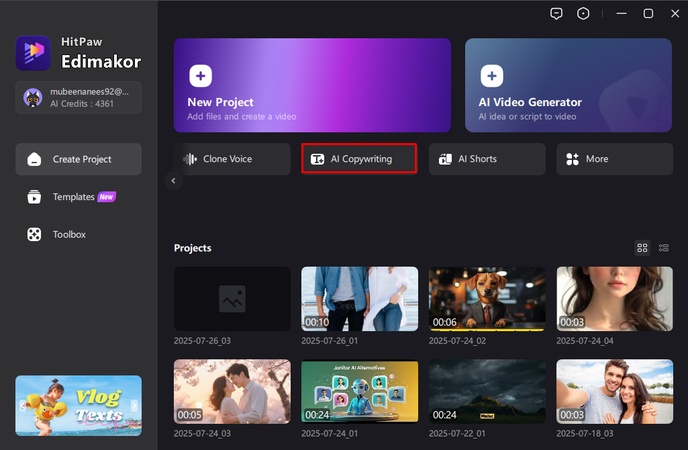Click the More grid icon
Image resolution: width=688 pixels, height=450 pixels.
coord(573,159)
